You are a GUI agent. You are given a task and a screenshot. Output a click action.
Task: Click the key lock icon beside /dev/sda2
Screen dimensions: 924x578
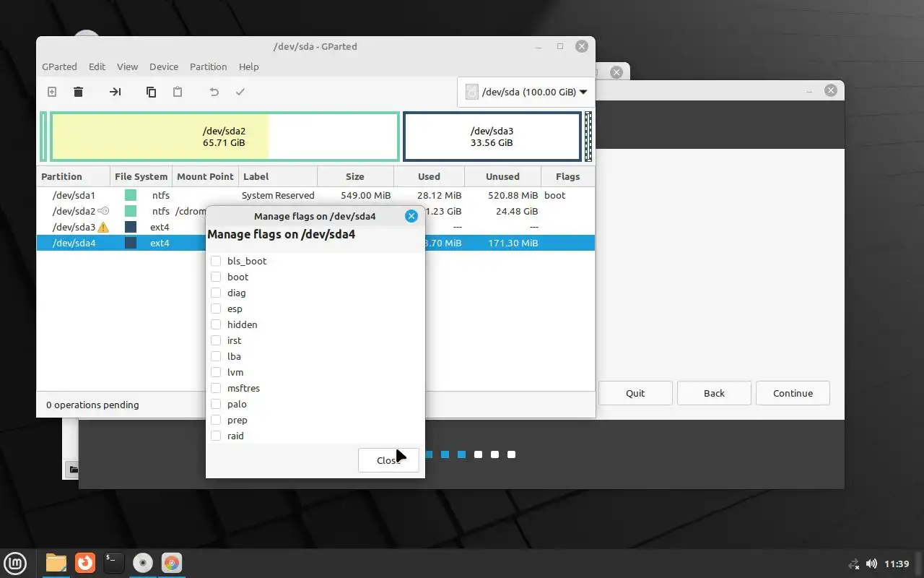point(103,211)
